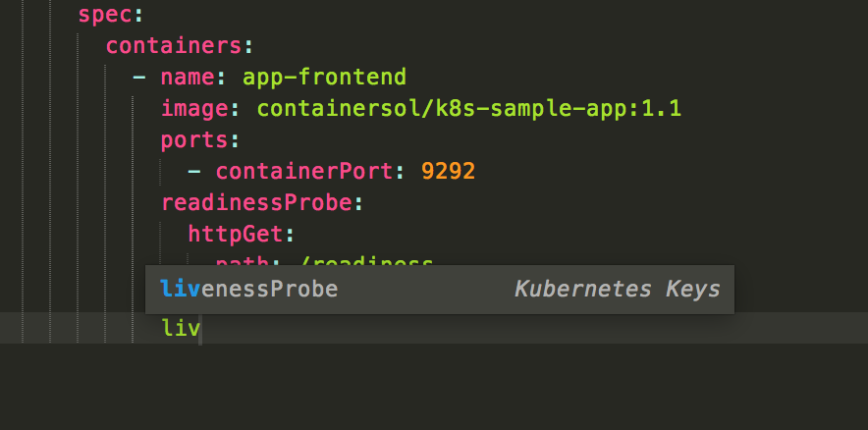Screen dimensions: 868x430
Task: Click the 'spec' key
Action: [105, 15]
